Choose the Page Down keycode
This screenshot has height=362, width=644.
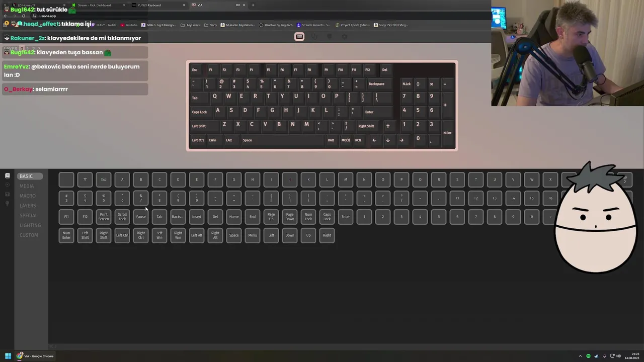pyautogui.click(x=290, y=217)
